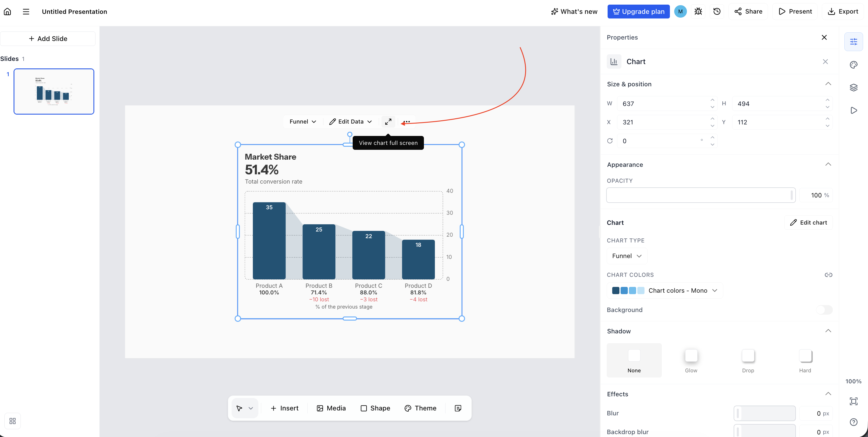Open the properties sliders sidebar tab

(x=854, y=42)
